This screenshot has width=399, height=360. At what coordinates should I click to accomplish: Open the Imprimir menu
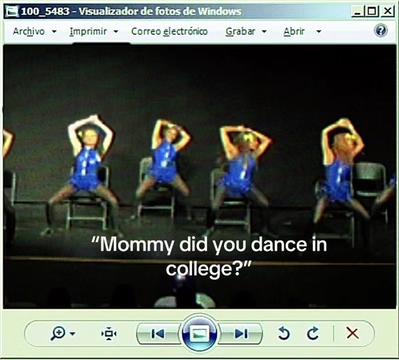88,32
